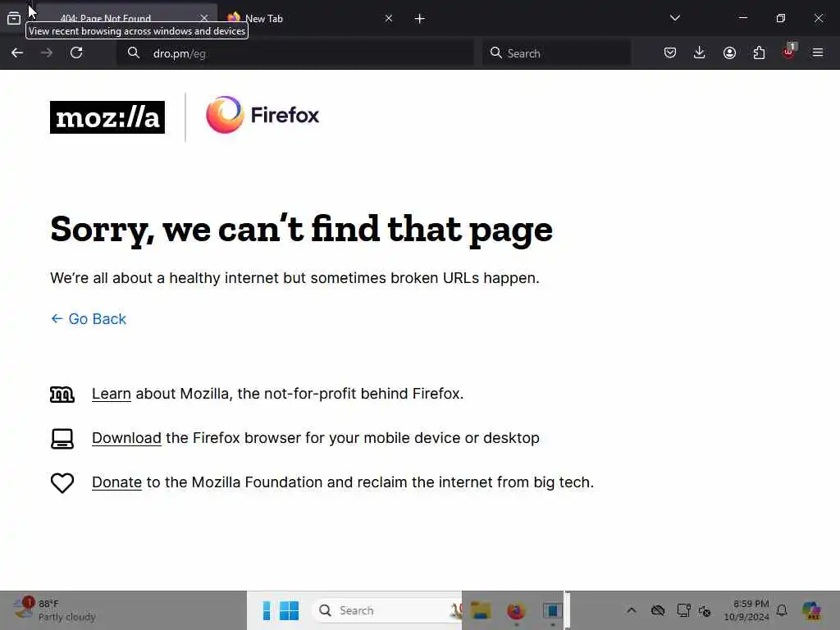Click the laptop icon beside Download
Viewport: 840px width, 630px height.
point(62,439)
